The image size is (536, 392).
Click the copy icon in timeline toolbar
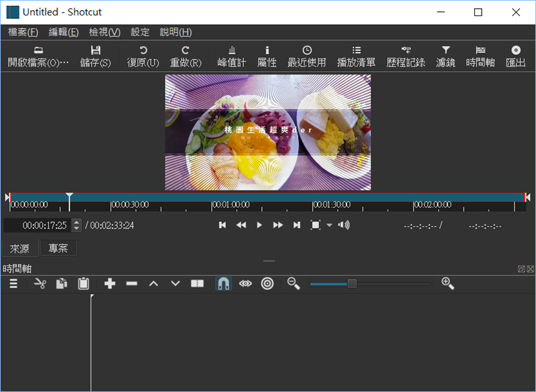(x=61, y=283)
